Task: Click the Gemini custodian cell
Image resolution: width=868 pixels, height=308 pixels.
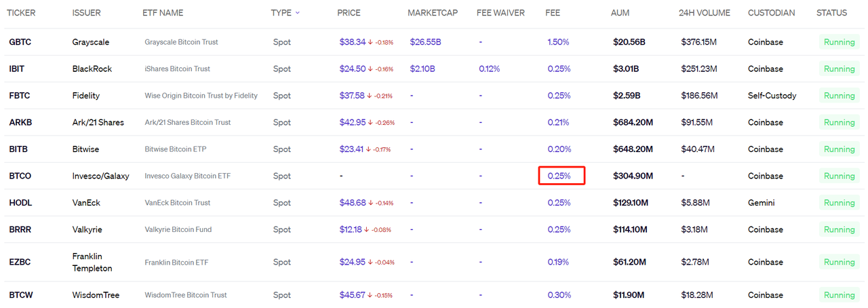Action: pos(761,203)
